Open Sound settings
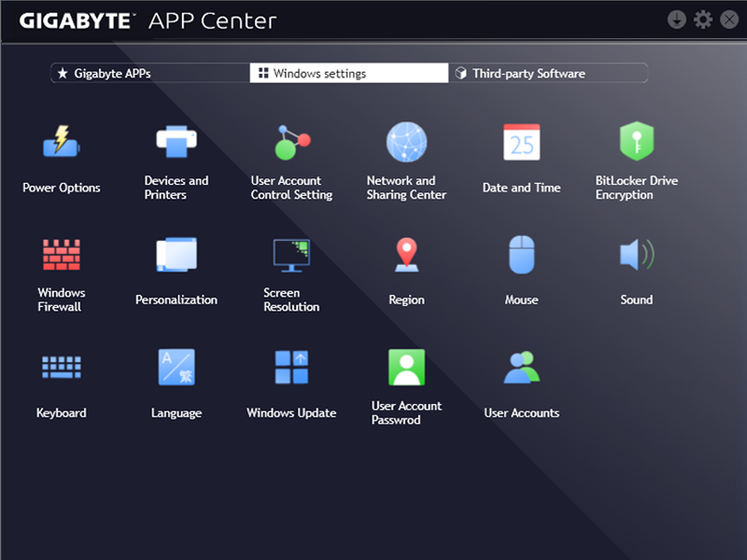 tap(637, 255)
